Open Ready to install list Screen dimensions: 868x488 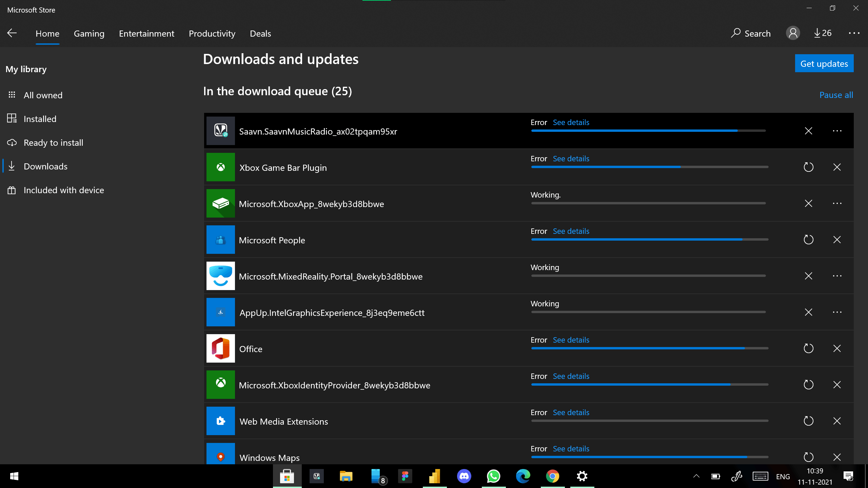(x=53, y=143)
